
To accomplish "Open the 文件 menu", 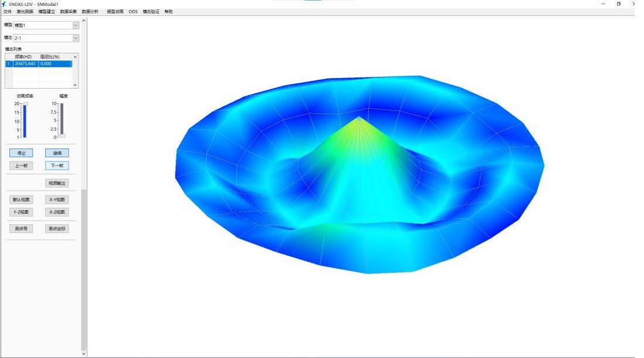I will pos(7,12).
